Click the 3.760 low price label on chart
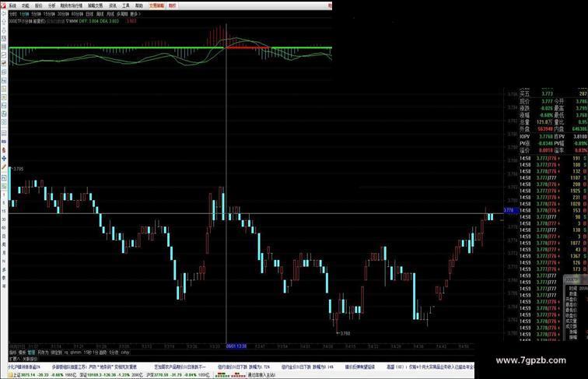The width and height of the screenshot is (588, 379). (345, 333)
